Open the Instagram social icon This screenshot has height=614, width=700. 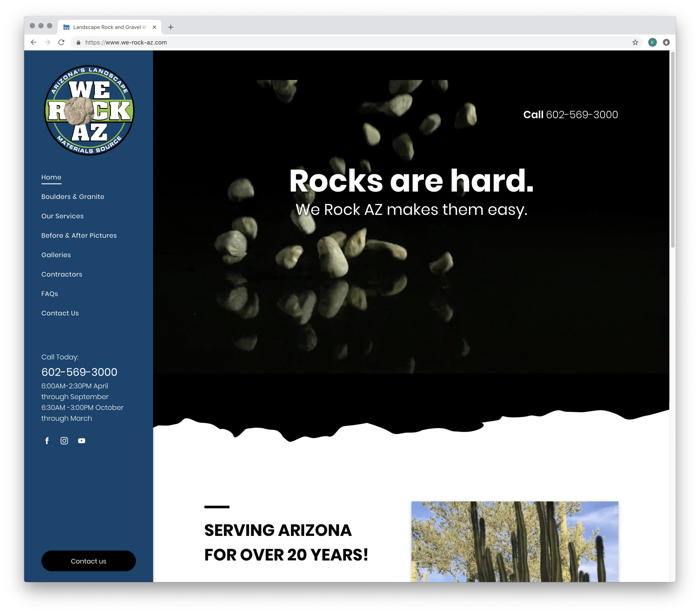point(64,441)
